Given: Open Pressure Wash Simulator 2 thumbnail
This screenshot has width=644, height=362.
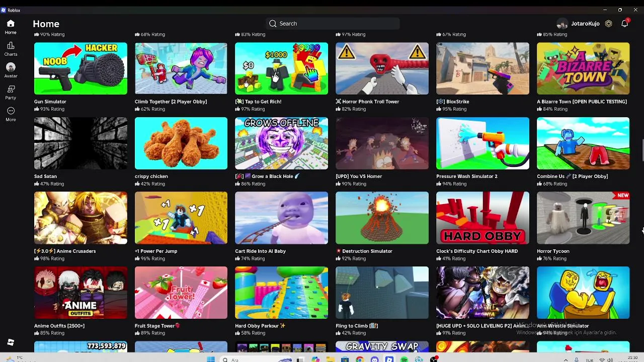Looking at the screenshot, I should [x=482, y=143].
